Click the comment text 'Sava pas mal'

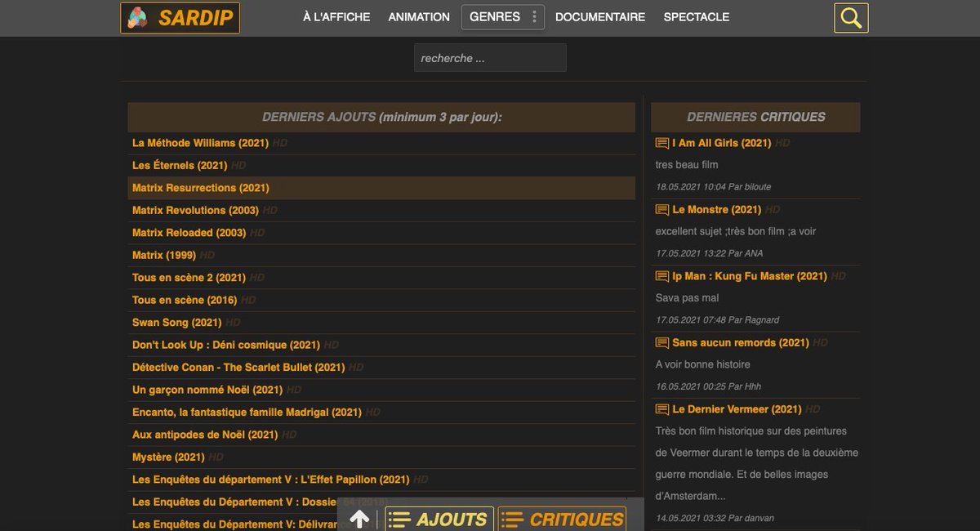coord(687,298)
